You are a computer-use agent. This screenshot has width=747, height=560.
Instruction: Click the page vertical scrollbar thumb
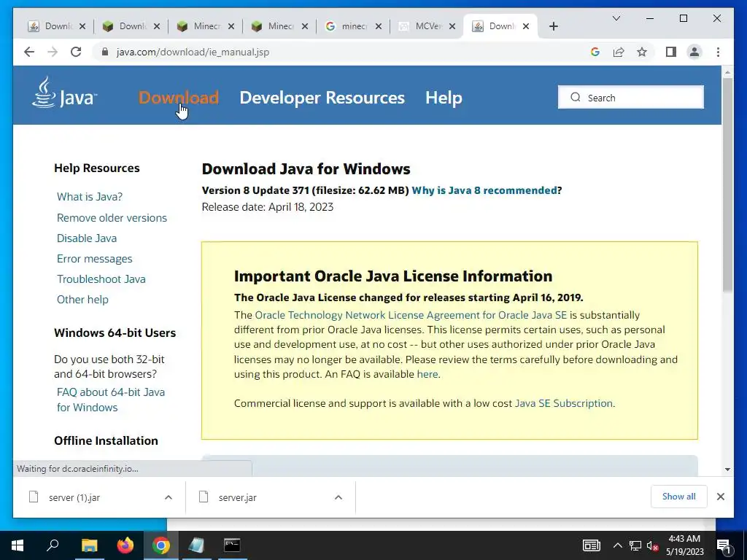pyautogui.click(x=727, y=184)
